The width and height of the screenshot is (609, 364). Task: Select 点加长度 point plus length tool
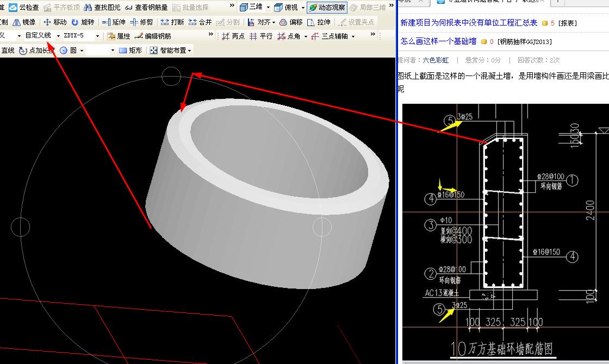(x=38, y=51)
